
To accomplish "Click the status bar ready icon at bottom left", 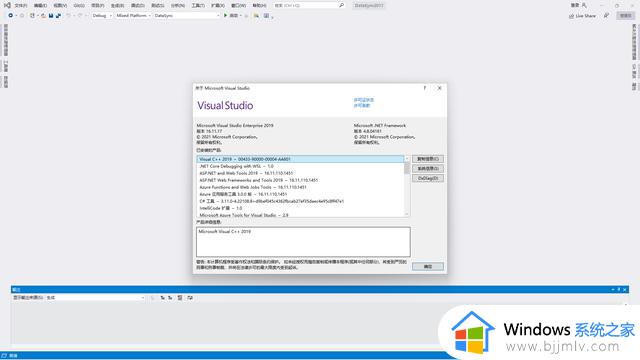I will [4, 356].
